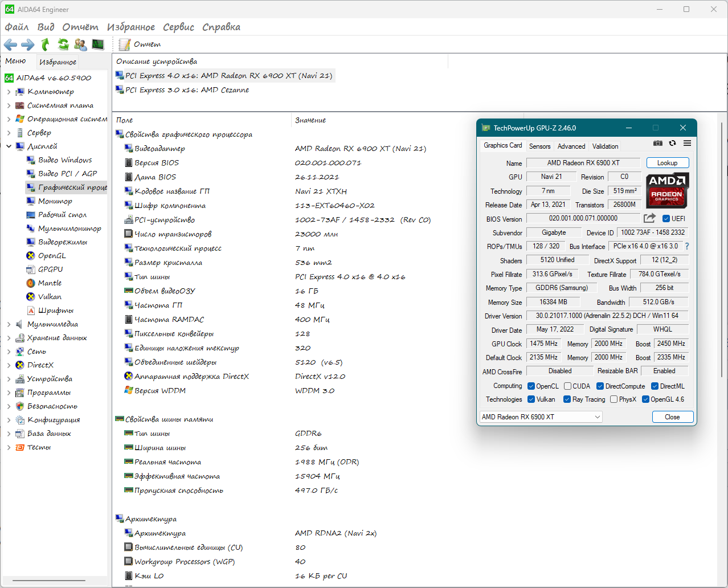Click the users icon in the AIDA64 toolbar
Viewport: 728px width, 588px height.
coord(80,44)
